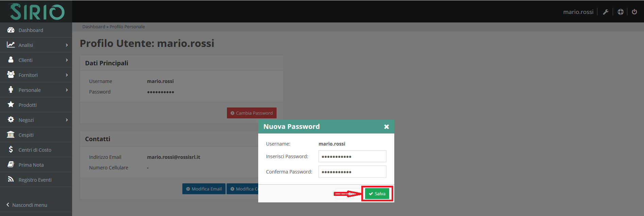Expand the Clienti submenu chevron
Image resolution: width=644 pixels, height=216 pixels.
tap(67, 60)
